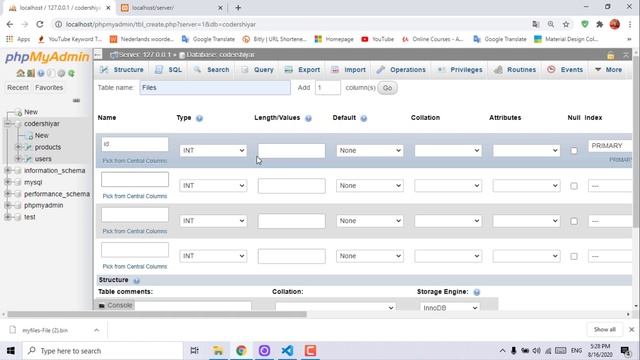Screen dimensions: 640x360
Task: Click the page vertical scrollbar
Action: click(x=636, y=143)
